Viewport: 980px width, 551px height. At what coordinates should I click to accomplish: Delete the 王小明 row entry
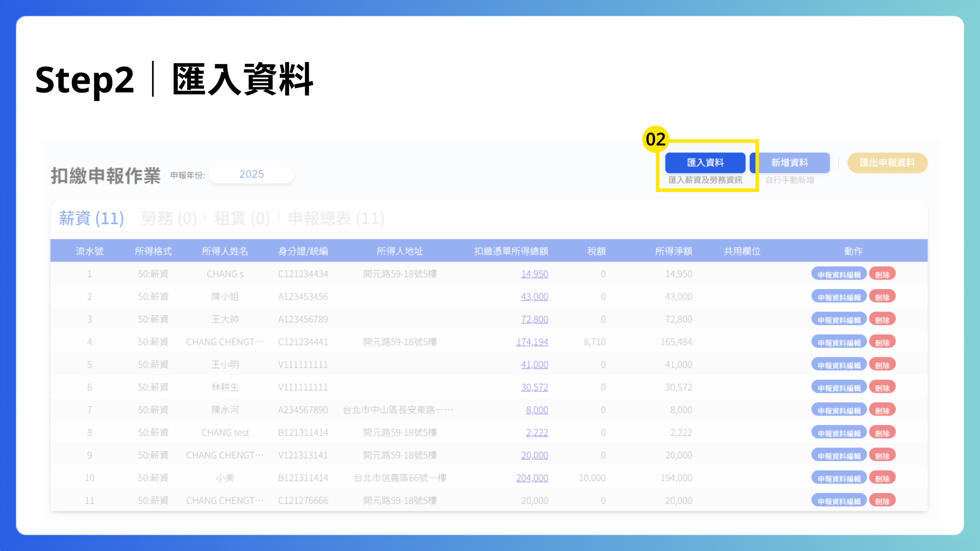[882, 365]
